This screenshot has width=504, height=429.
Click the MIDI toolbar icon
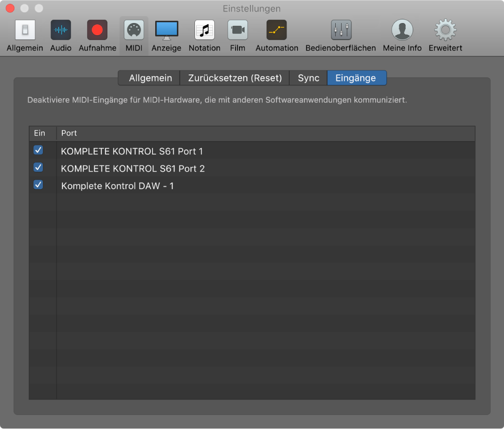134,30
